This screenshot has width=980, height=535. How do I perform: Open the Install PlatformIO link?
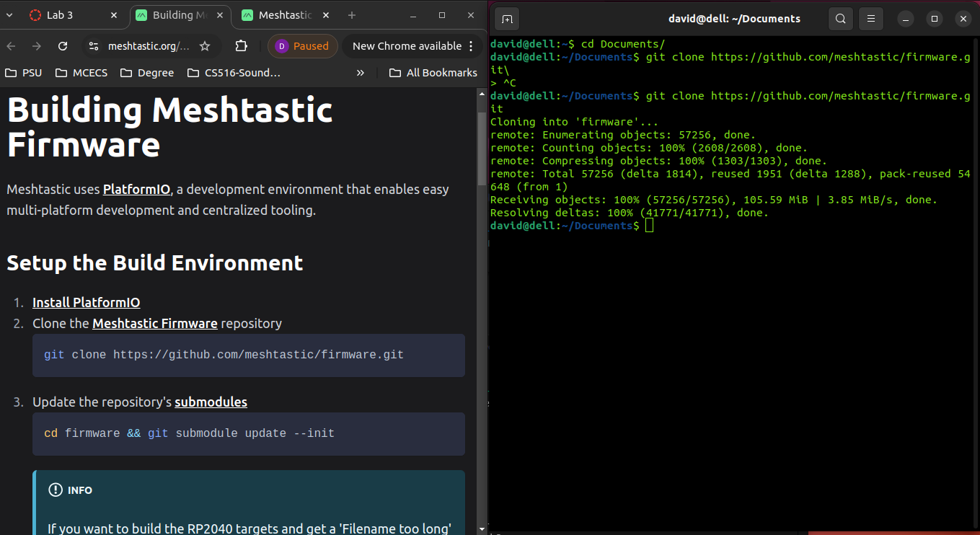pos(86,303)
